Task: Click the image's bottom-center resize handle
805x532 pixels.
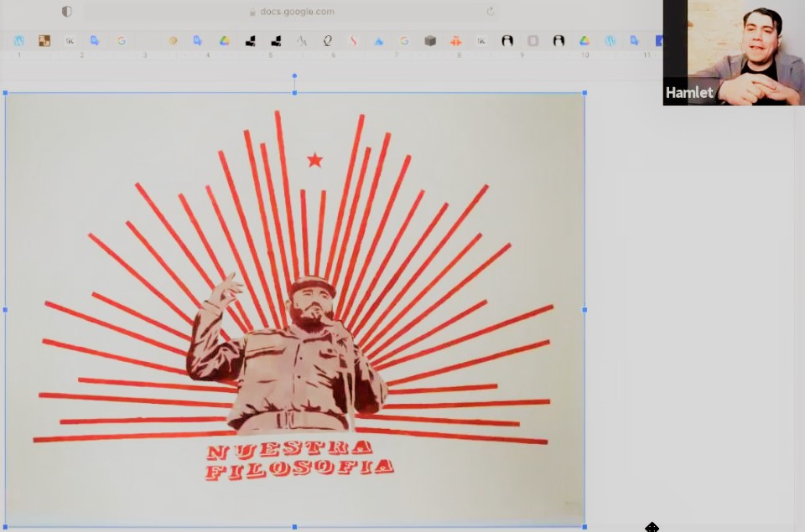Action: (x=294, y=527)
